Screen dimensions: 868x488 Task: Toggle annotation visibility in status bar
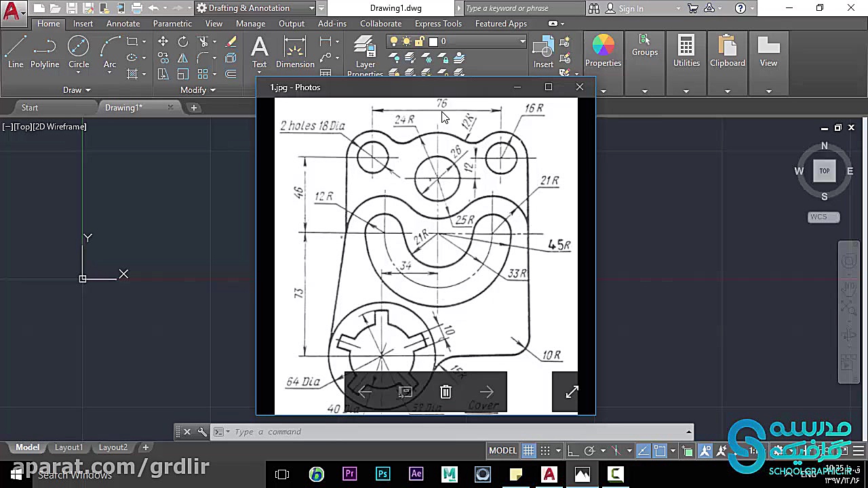[705, 451]
